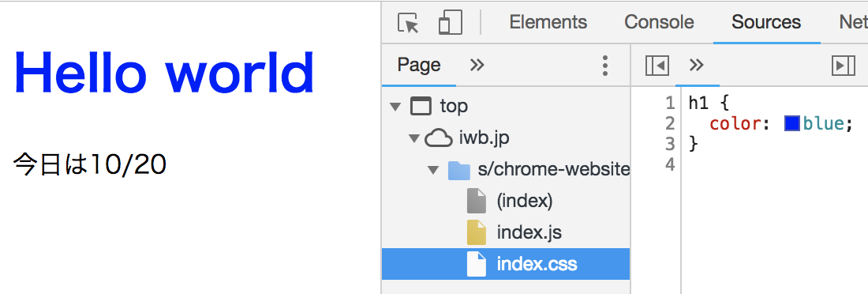Activate the inspect element picker icon

click(x=409, y=23)
